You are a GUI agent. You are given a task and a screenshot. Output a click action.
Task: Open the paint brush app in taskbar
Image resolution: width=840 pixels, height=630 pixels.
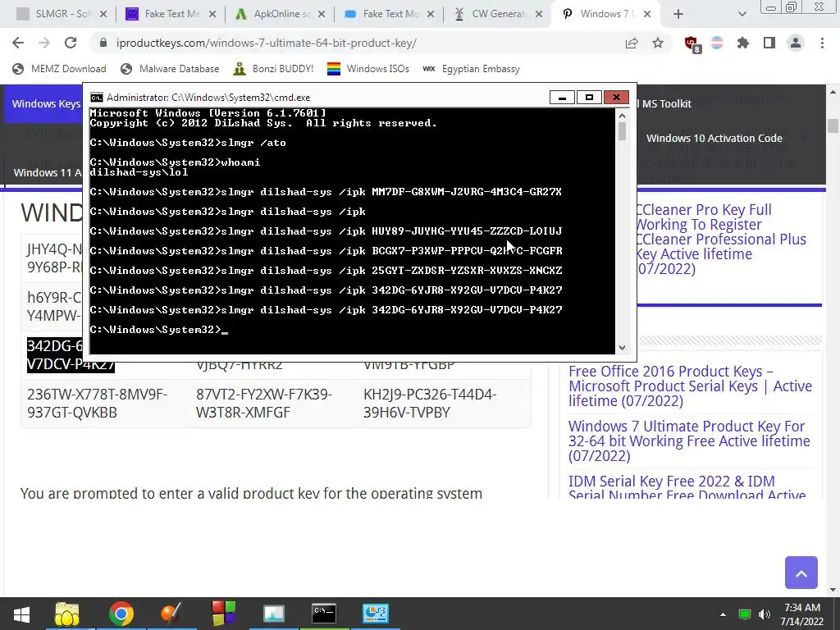171,614
